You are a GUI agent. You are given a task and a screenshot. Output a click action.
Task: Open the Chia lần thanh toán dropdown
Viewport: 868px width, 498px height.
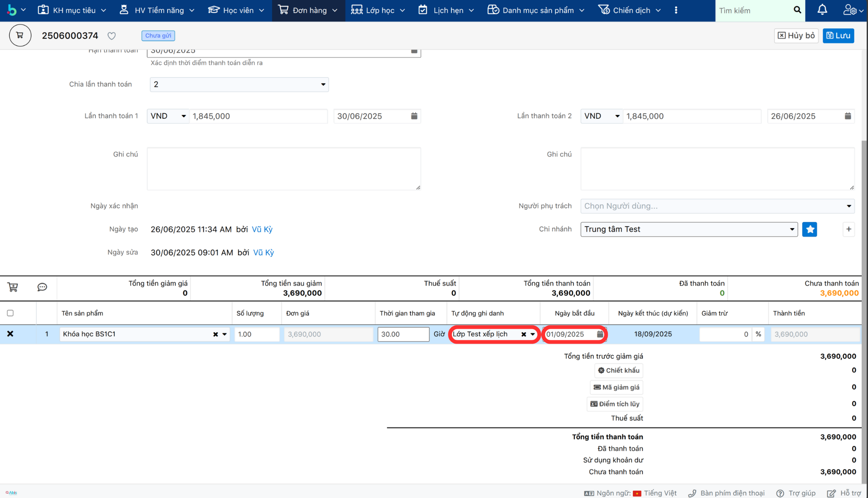pyautogui.click(x=239, y=84)
